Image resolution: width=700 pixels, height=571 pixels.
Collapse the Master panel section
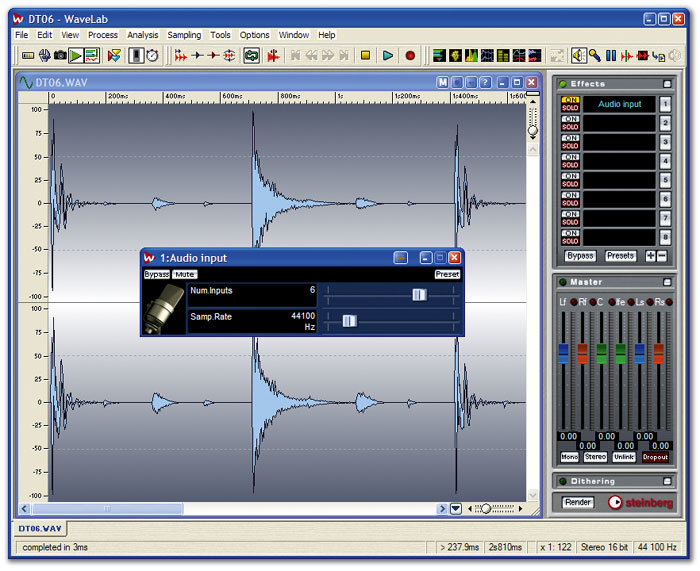tap(667, 282)
